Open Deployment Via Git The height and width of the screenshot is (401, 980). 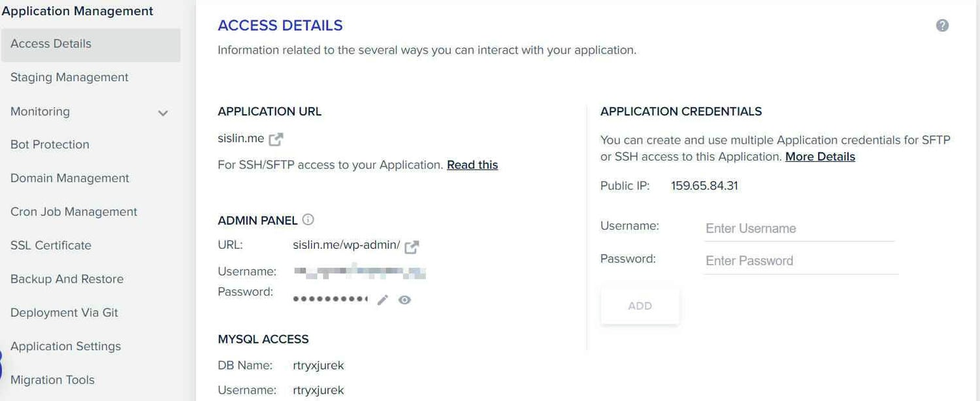[64, 313]
